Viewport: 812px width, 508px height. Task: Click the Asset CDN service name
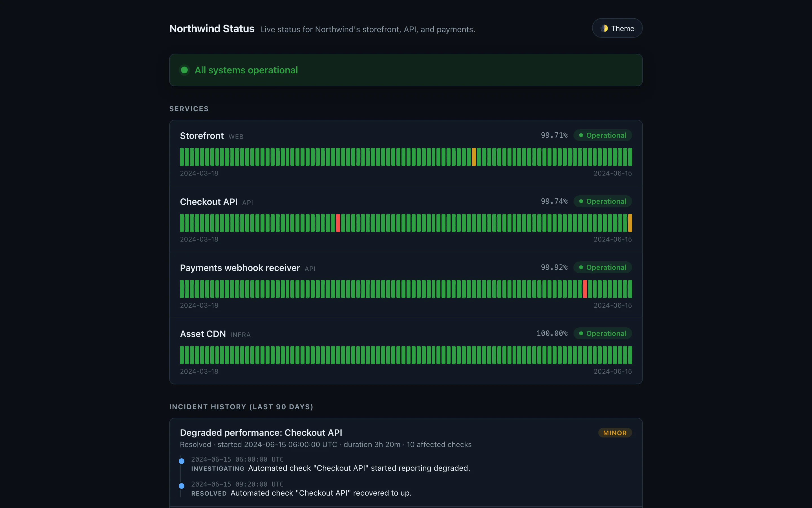(203, 334)
